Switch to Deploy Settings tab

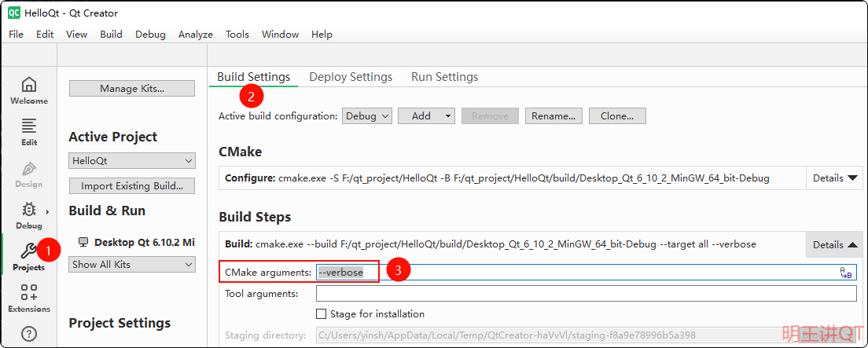coord(351,77)
